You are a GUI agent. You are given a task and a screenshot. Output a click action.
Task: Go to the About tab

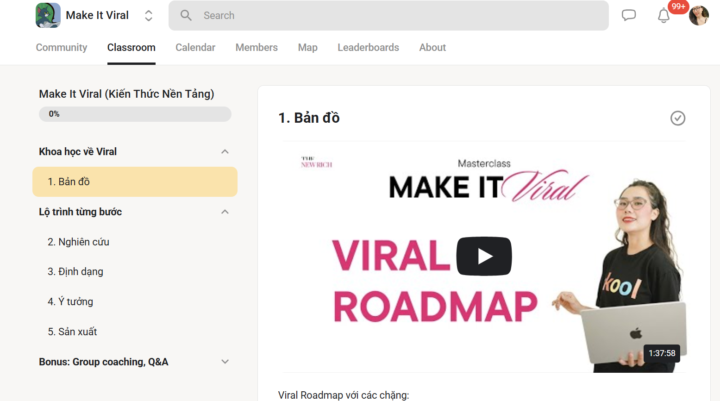[433, 47]
